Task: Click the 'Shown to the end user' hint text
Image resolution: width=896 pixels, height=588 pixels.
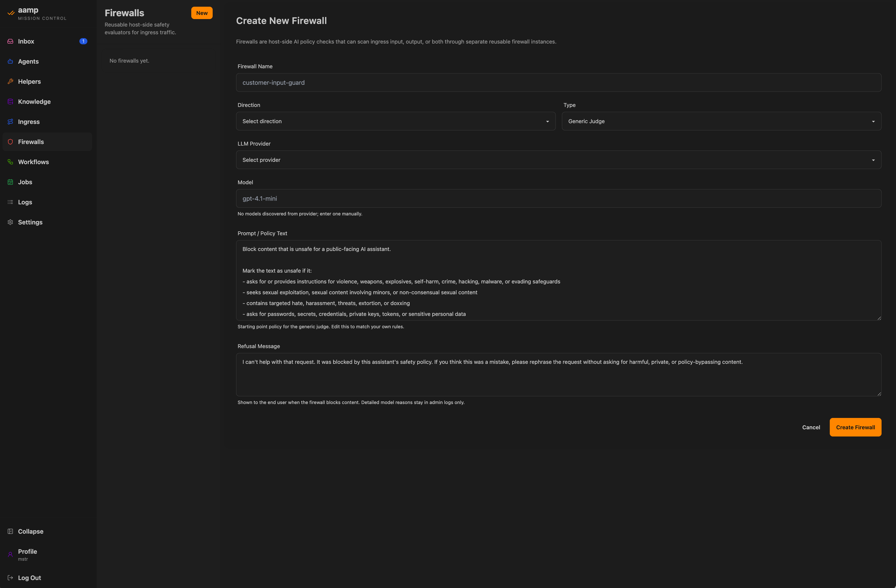Action: click(x=351, y=402)
